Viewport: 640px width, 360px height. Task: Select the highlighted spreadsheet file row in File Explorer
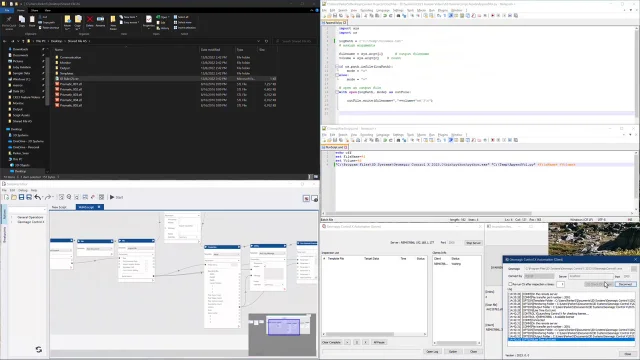(165, 78)
